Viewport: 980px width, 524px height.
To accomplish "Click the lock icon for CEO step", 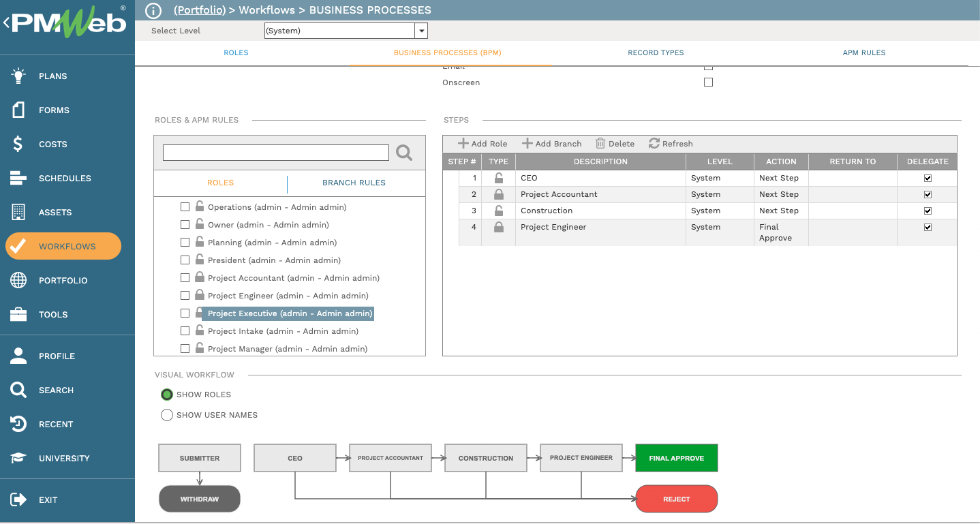I will tap(499, 178).
